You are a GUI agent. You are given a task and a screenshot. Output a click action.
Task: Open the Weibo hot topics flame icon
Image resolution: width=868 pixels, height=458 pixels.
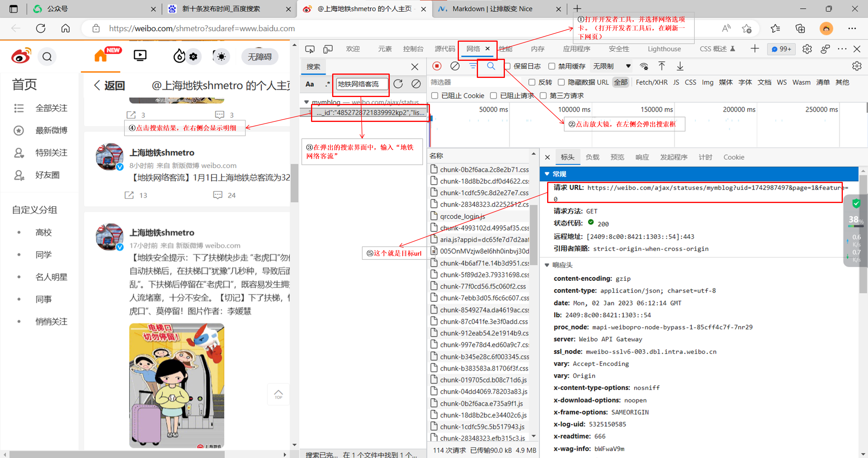tap(179, 56)
